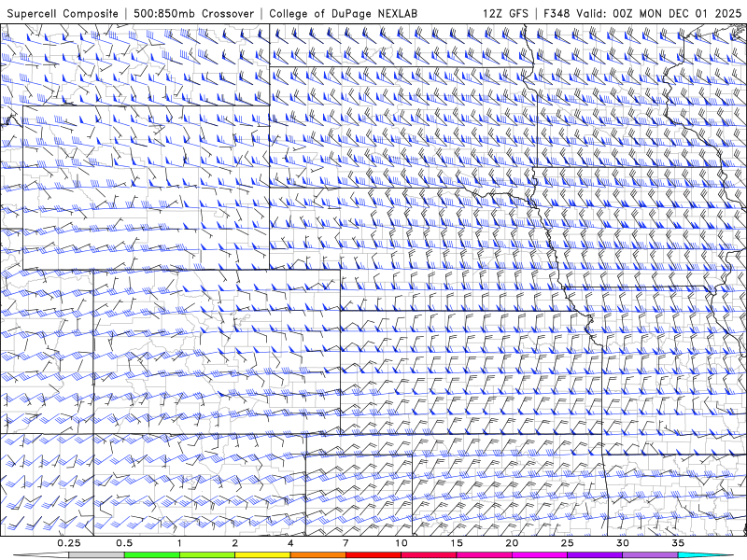Click the "12Z GFS" model run label
The width and height of the screenshot is (747, 560).
pyautogui.click(x=505, y=13)
